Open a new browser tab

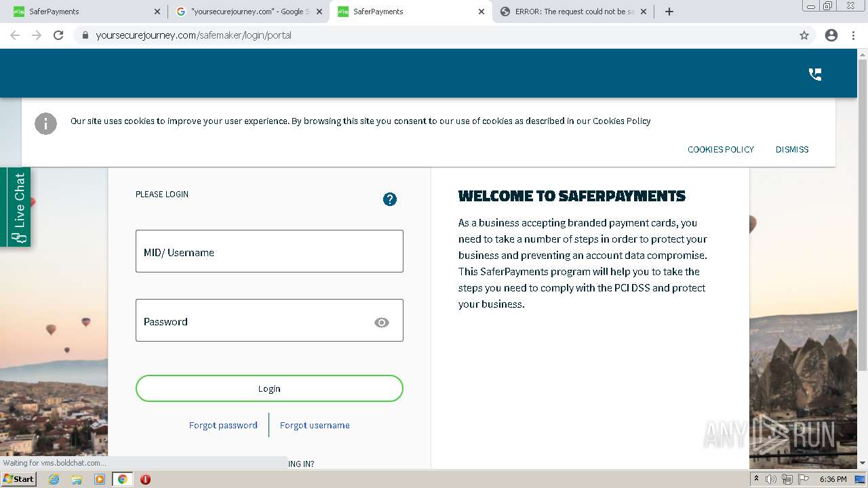pos(669,12)
